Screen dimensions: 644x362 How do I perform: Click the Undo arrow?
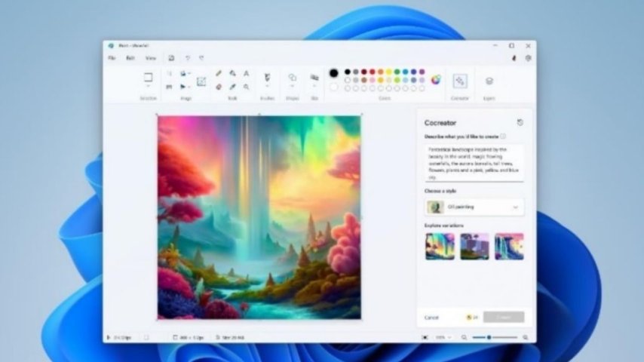click(188, 58)
